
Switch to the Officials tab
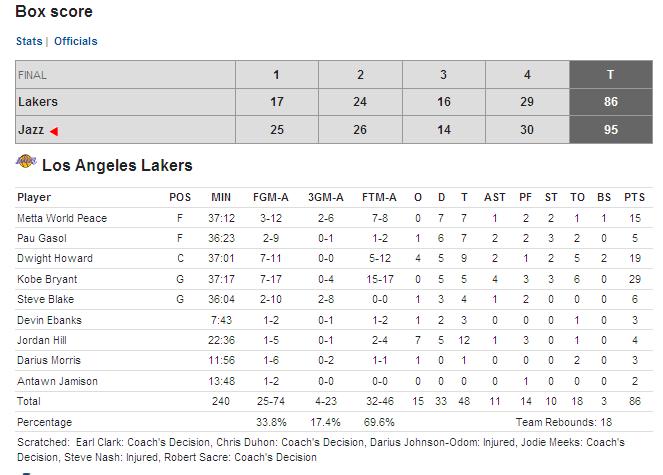pos(76,41)
